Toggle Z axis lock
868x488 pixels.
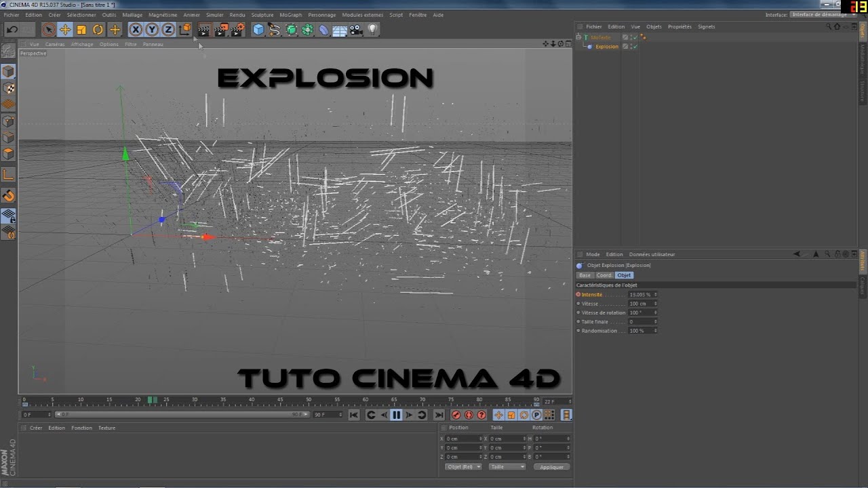[x=168, y=29]
